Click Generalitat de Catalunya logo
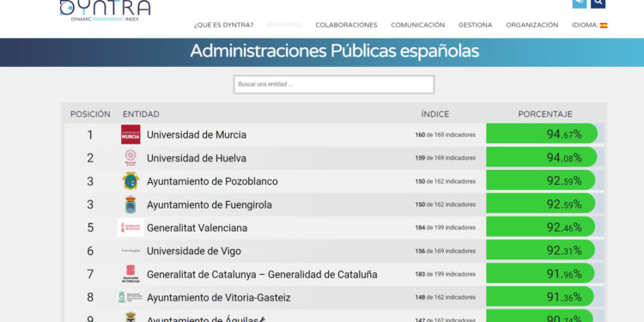Image resolution: width=644 pixels, height=322 pixels. pyautogui.click(x=131, y=274)
